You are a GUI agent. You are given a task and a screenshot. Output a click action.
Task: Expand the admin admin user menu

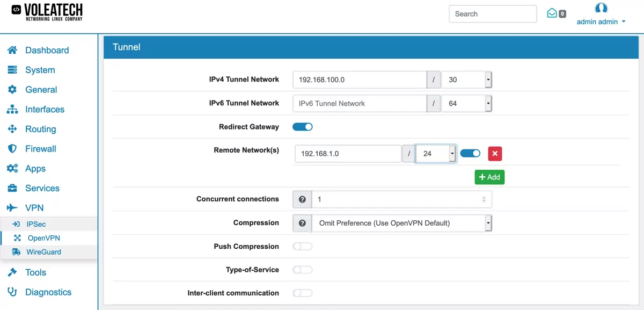click(x=601, y=21)
